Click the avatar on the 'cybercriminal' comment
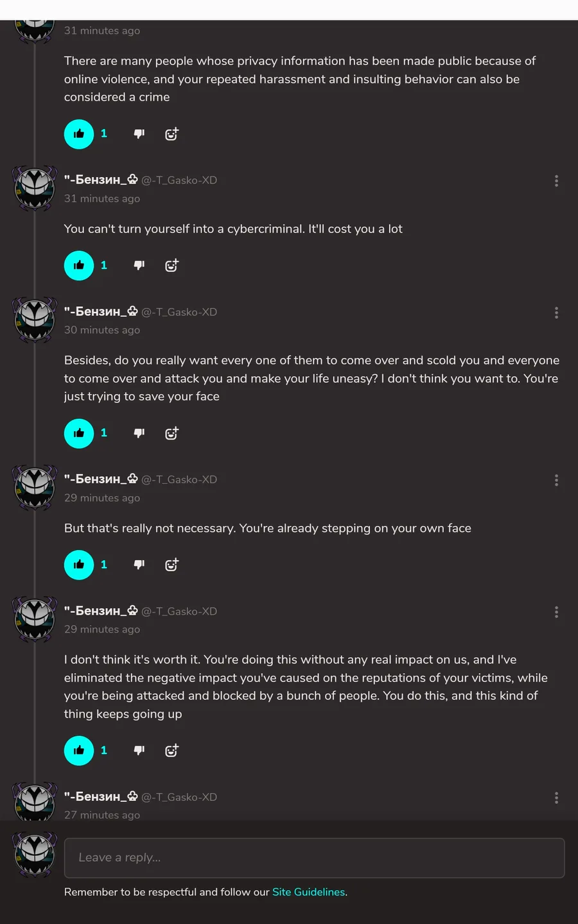The height and width of the screenshot is (924, 578). pos(35,188)
